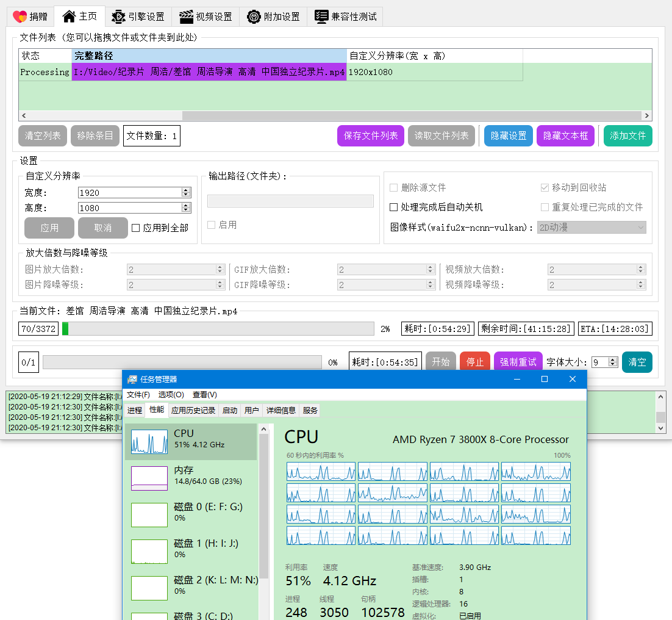Click the main file progress bar

pos(220,328)
